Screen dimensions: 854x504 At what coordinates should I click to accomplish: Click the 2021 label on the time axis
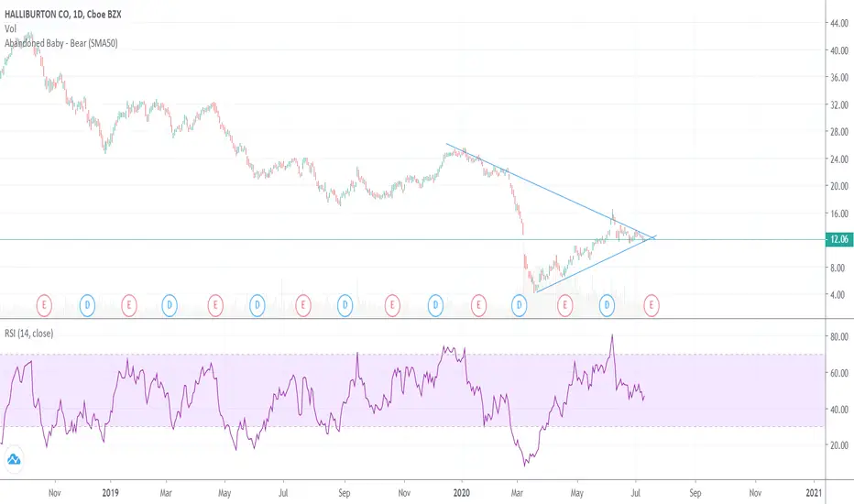pos(814,493)
